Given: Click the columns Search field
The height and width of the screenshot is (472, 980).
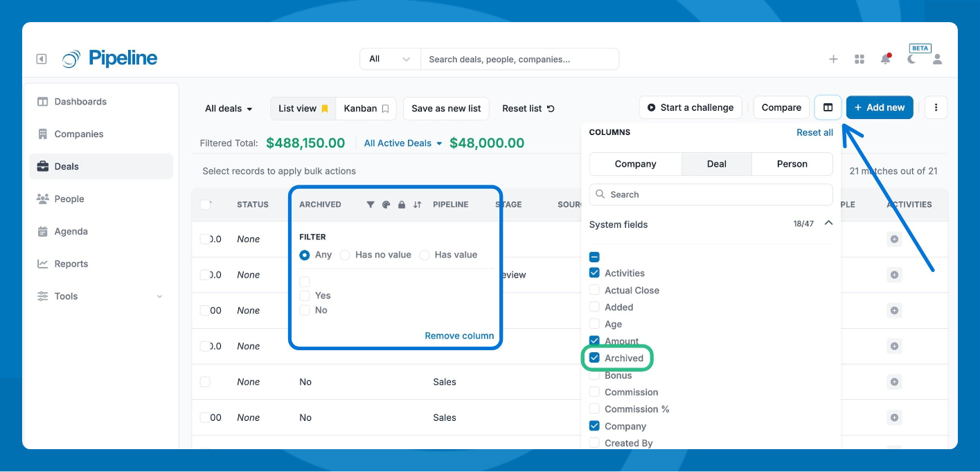Looking at the screenshot, I should (x=711, y=194).
